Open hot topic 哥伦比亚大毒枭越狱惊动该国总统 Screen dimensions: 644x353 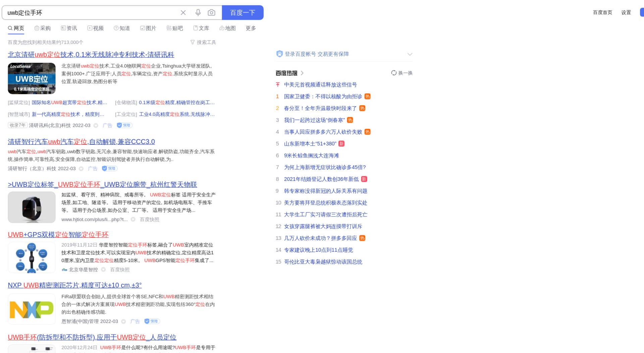click(323, 262)
